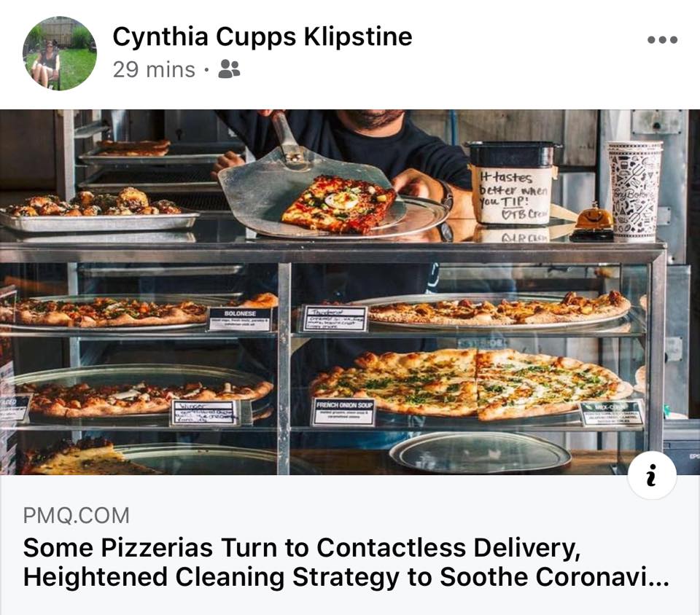
Task: Click the Mex-Corn pizza label card
Action: 612,413
